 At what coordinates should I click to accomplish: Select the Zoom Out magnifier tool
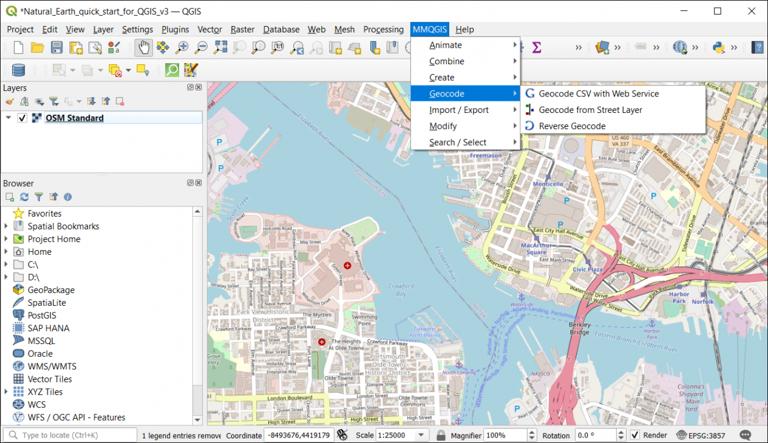tap(201, 48)
